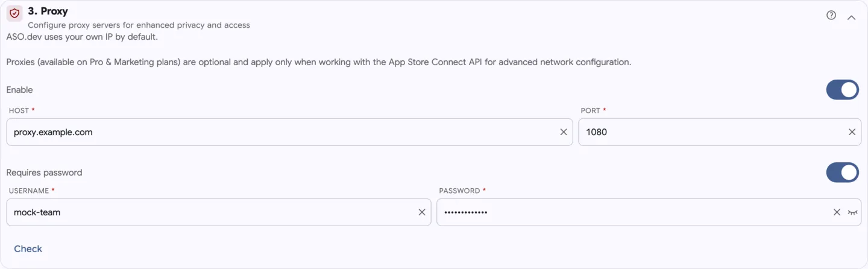Click the "Proxies (available on Pro & Marketing plans)" paragraph

click(x=319, y=62)
